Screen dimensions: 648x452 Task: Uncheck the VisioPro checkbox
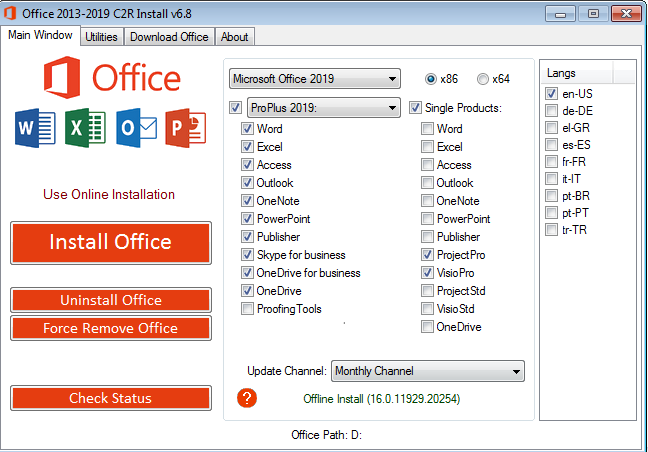(x=427, y=273)
